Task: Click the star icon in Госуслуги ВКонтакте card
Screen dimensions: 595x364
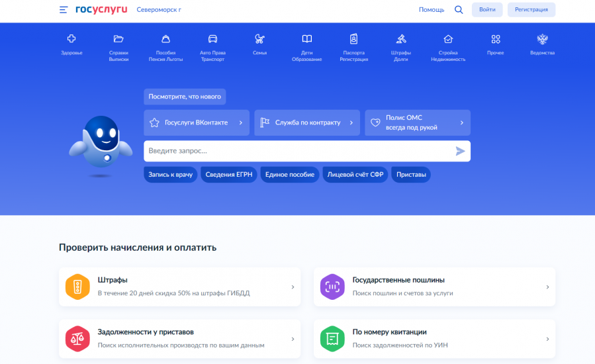Action: click(154, 122)
